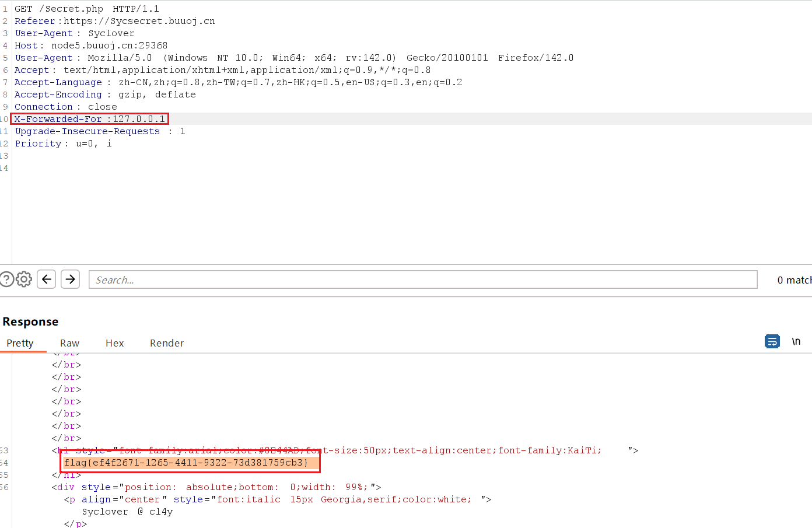Click the highlighted flag text in response

(186, 463)
